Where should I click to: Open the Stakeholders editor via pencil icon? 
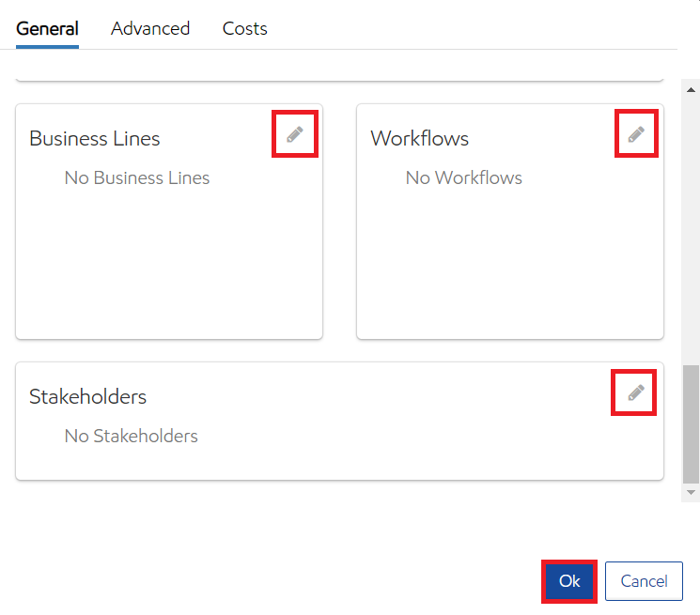point(636,392)
